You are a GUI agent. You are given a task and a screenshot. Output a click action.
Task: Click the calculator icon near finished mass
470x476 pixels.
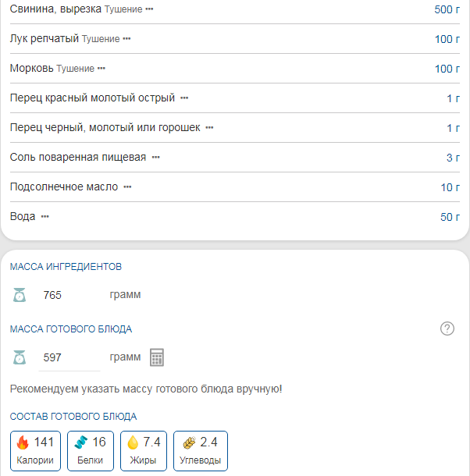tap(157, 357)
